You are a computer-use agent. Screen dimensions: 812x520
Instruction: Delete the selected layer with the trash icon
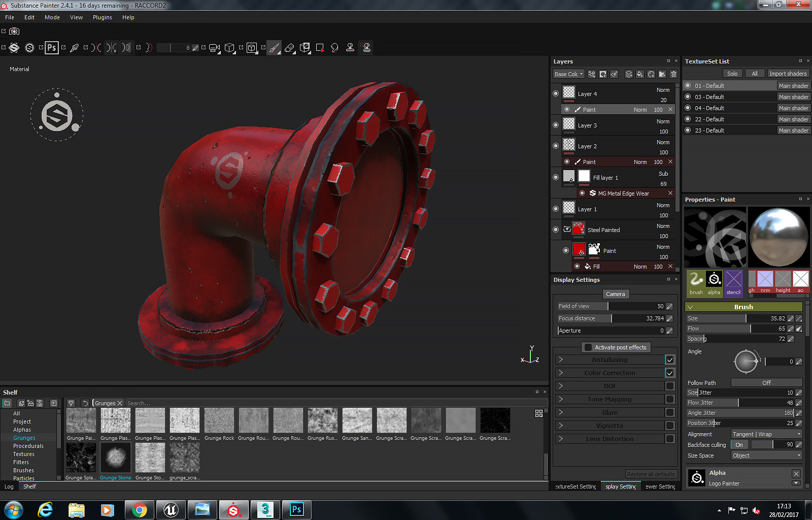click(x=673, y=74)
